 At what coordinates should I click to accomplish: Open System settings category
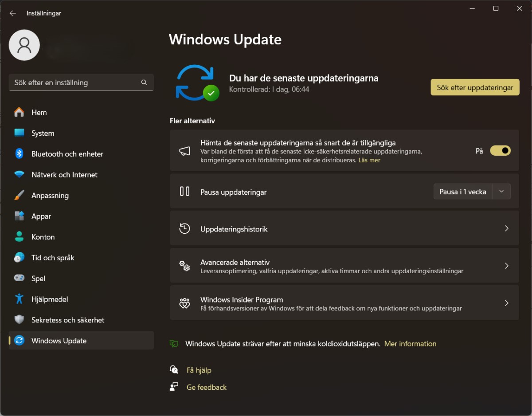pos(81,133)
